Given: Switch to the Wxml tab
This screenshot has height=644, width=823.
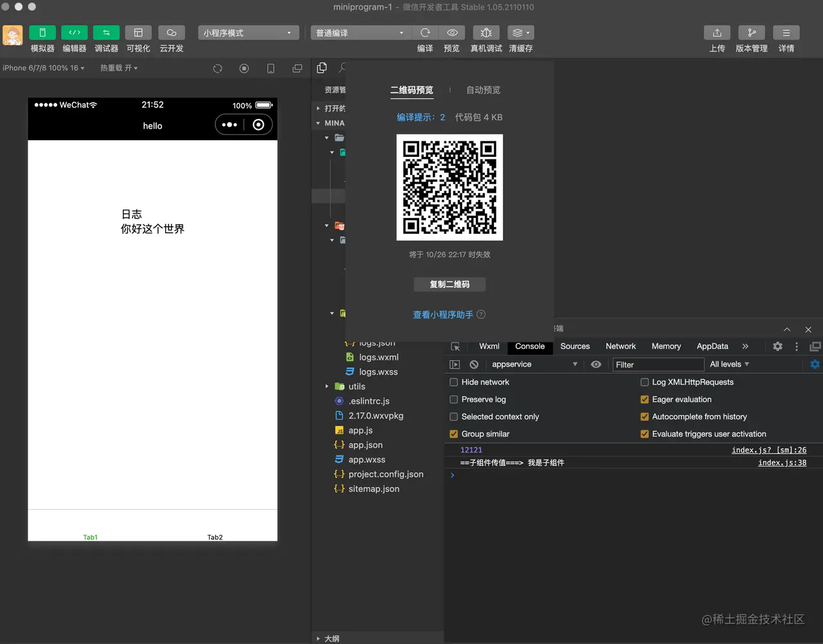Looking at the screenshot, I should pos(489,346).
